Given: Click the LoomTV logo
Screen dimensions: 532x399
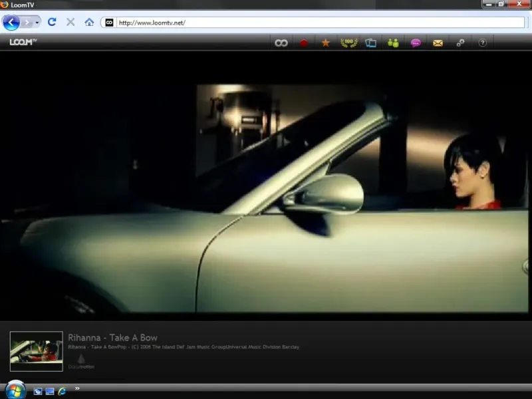Looking at the screenshot, I should (23, 42).
